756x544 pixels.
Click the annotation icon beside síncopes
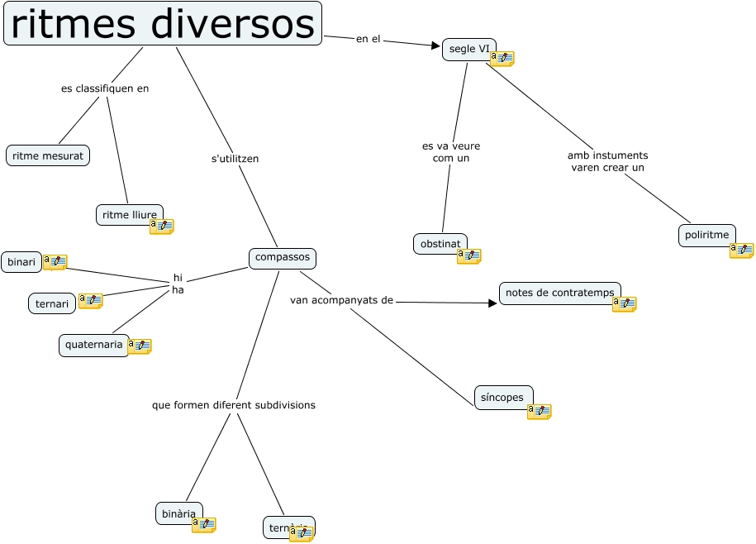pos(539,412)
